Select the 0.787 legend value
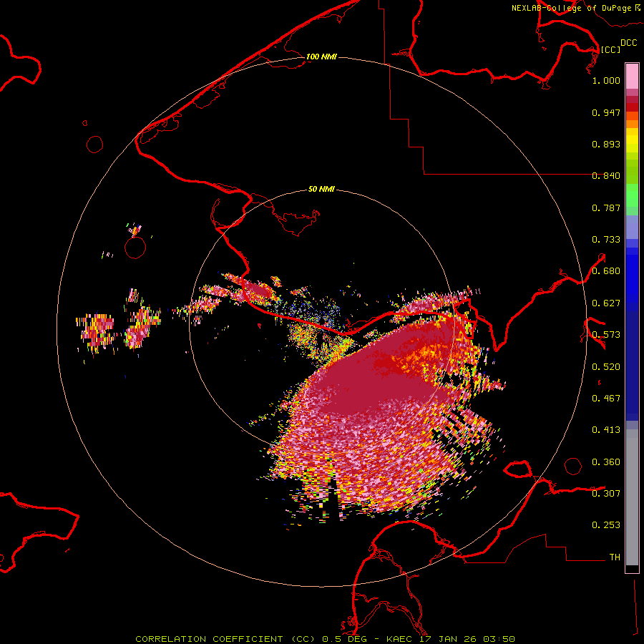644x644 pixels. (606, 208)
